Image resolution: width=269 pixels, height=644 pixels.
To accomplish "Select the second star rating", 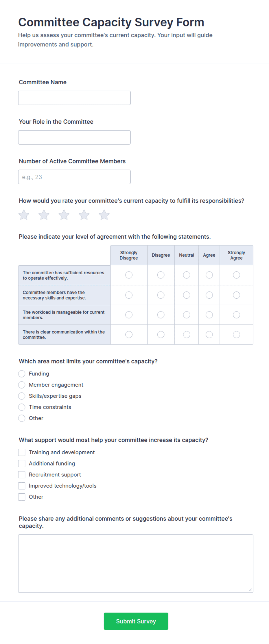I will point(44,215).
